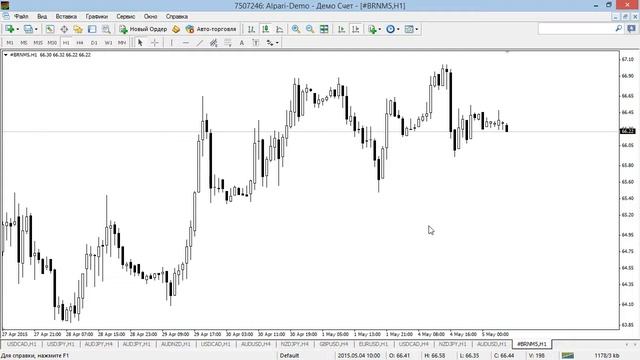Open the Справка menu
Image resolution: width=640 pixels, height=360 pixels.
point(177,16)
